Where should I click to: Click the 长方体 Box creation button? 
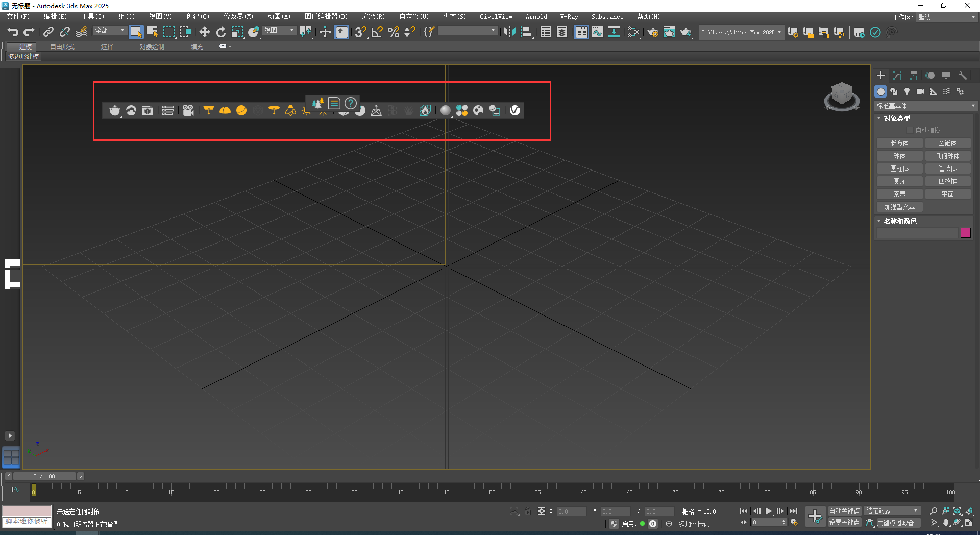tap(899, 143)
